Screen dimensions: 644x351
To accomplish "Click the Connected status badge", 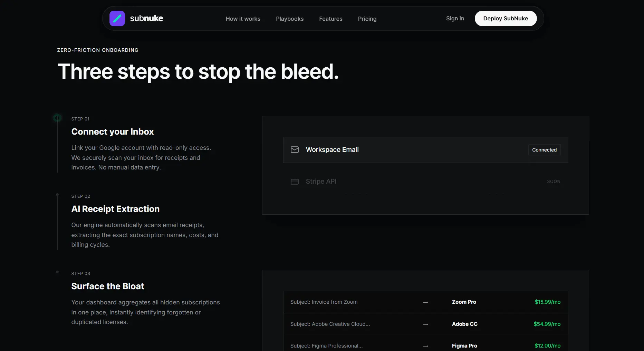I will pos(544,150).
